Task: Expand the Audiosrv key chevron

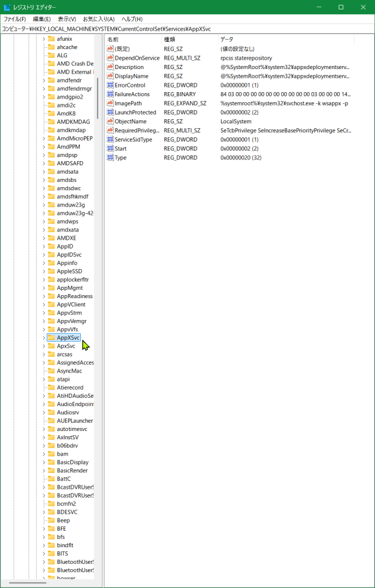Action: click(x=44, y=413)
